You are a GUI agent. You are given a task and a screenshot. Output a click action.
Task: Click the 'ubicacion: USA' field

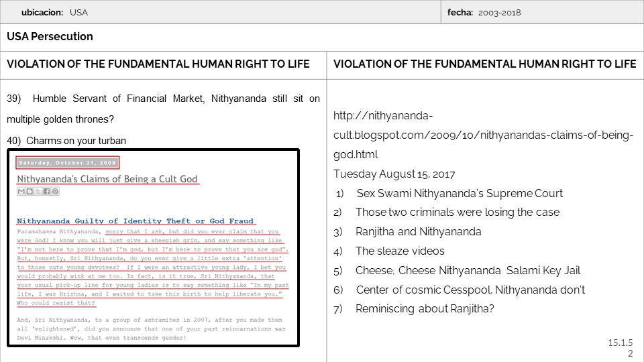[54, 12]
